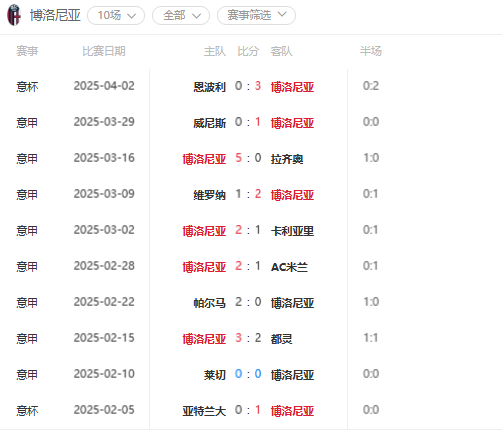Click the 比赛日期 column header
Viewport: 502px width, 431px height.
coord(104,51)
